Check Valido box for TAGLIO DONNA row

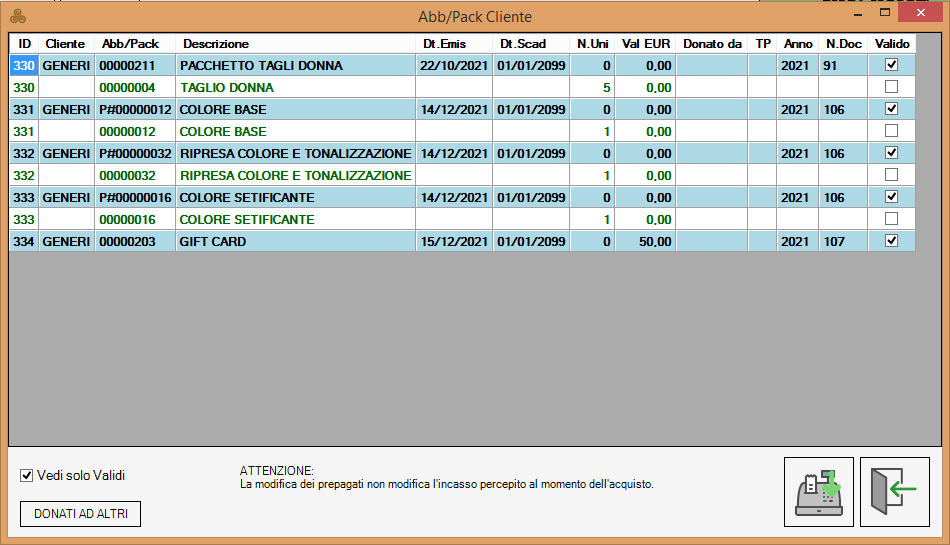click(891, 87)
